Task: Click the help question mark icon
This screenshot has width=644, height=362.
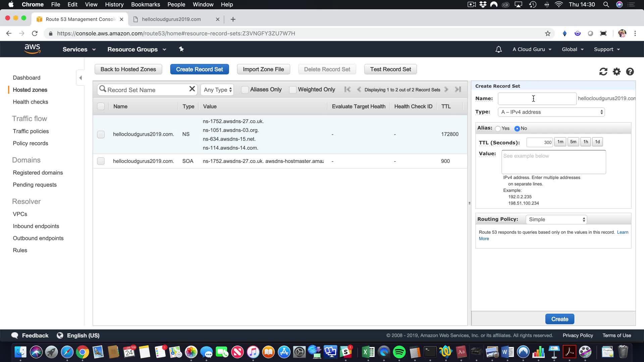Action: pos(630,71)
